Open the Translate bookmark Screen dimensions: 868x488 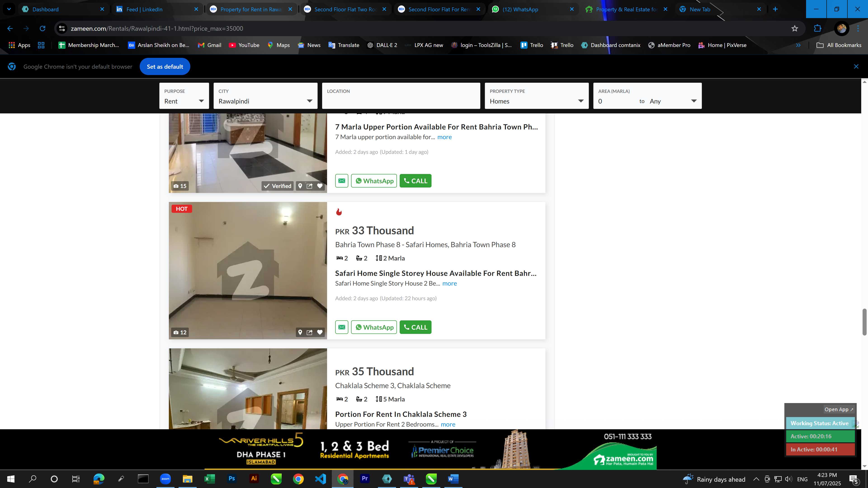[x=344, y=45]
